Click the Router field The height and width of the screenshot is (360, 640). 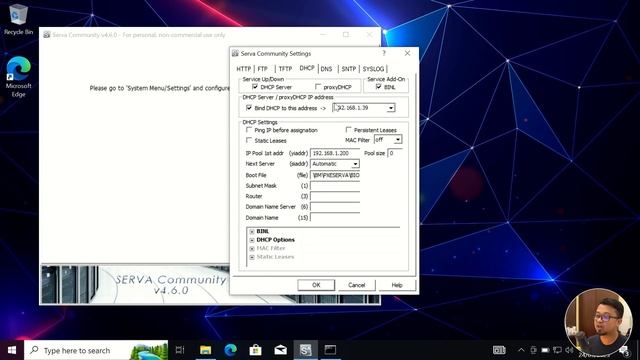pyautogui.click(x=335, y=196)
